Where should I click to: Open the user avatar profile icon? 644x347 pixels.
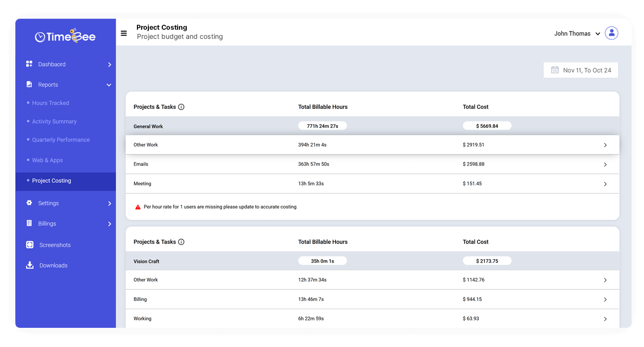[x=611, y=33]
